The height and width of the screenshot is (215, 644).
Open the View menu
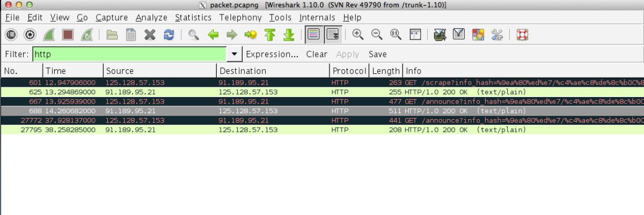[60, 18]
